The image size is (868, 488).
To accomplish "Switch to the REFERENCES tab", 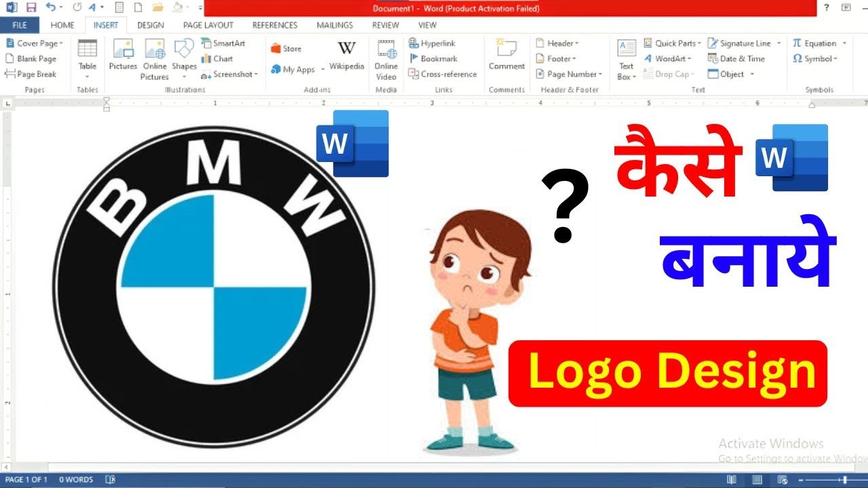I will pos(275,25).
